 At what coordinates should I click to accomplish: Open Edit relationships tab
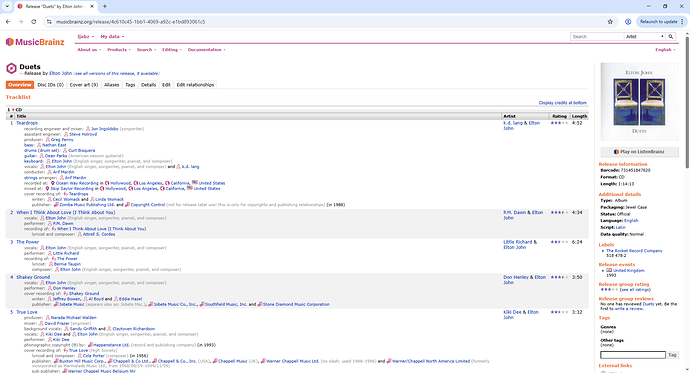(x=195, y=85)
